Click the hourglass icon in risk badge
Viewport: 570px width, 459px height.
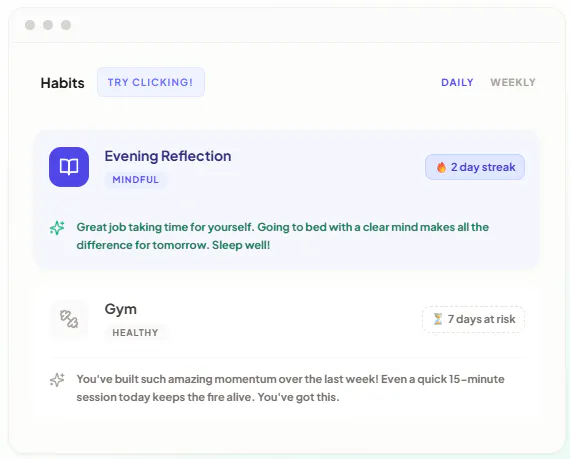[x=438, y=319]
